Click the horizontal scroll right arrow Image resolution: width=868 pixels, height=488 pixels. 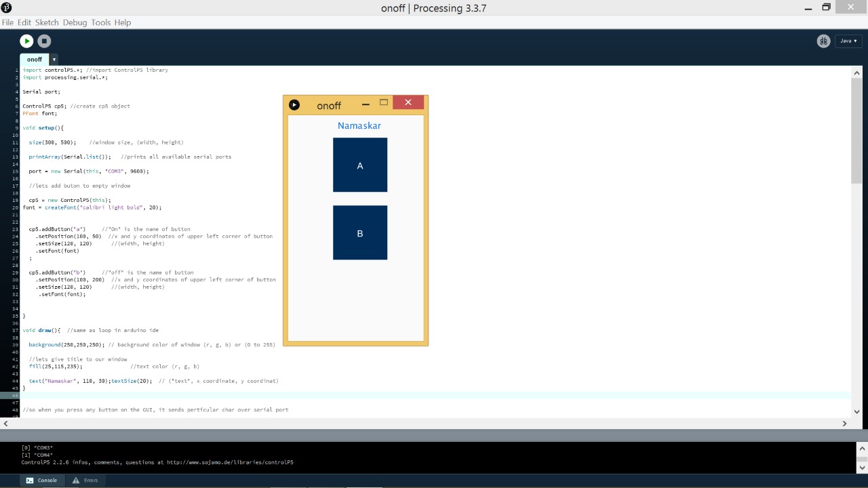(x=844, y=424)
